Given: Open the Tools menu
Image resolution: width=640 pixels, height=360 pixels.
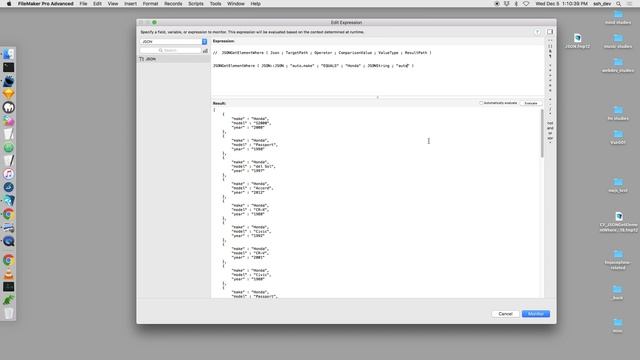Looking at the screenshot, I should point(215,4).
